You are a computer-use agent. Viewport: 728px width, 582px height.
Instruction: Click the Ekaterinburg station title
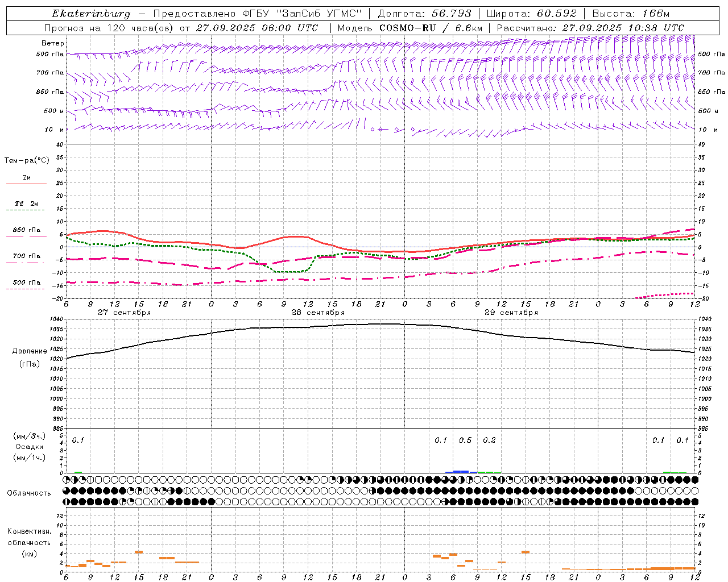91,14
